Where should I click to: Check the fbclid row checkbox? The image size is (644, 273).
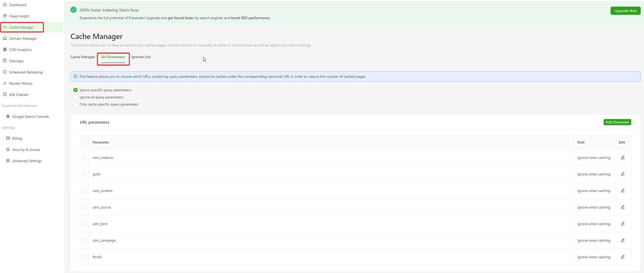(84, 257)
